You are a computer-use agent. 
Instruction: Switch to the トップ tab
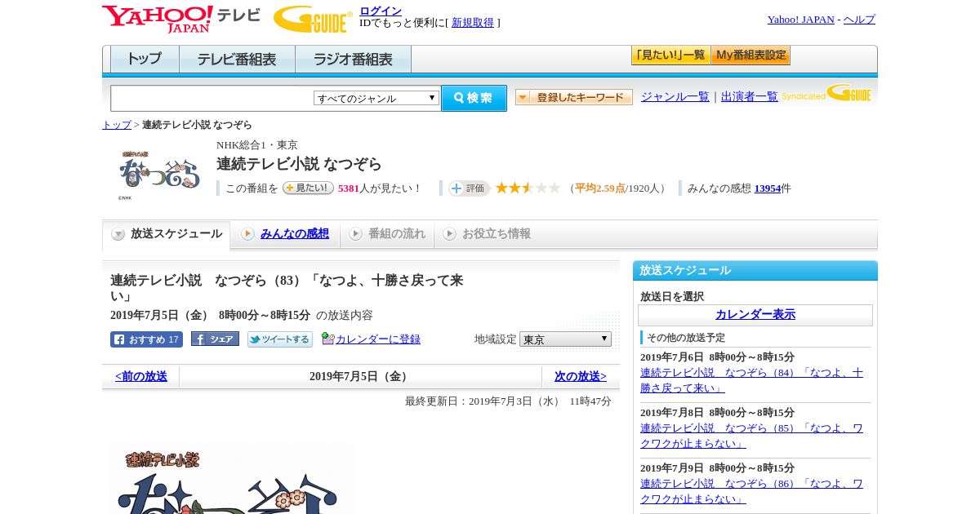tap(145, 60)
